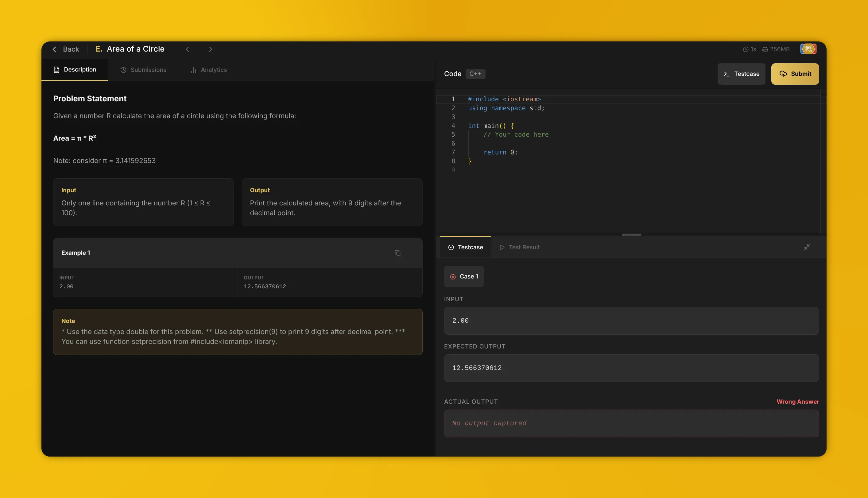The width and height of the screenshot is (868, 498).
Task: Click the 'EXPECTED OUTPUT' label
Action: click(475, 346)
